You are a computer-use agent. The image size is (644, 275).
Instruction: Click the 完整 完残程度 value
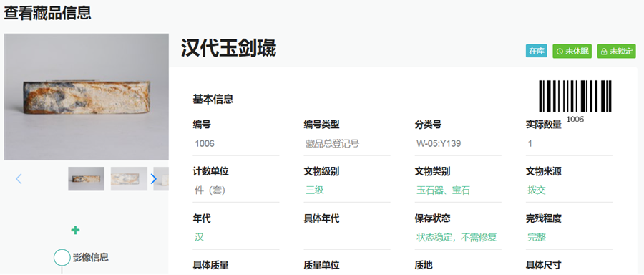(537, 238)
